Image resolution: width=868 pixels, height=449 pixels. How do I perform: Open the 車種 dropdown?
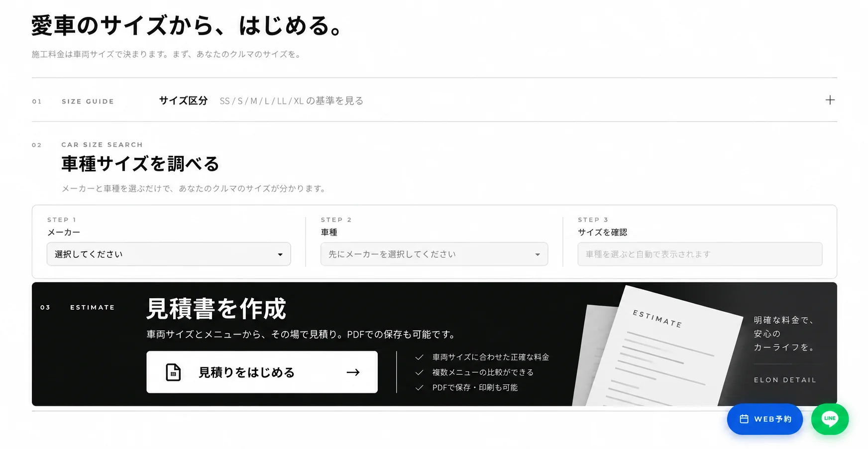434,254
